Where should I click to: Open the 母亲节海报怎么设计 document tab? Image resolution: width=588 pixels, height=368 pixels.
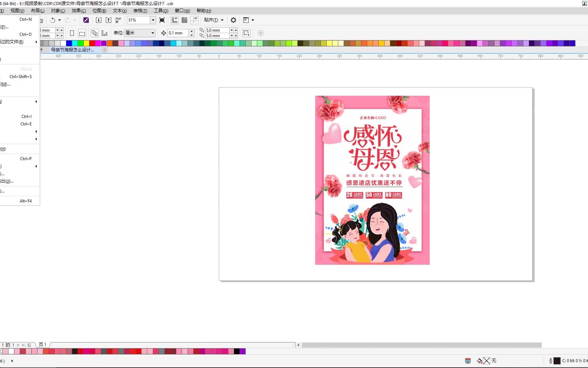[72, 50]
